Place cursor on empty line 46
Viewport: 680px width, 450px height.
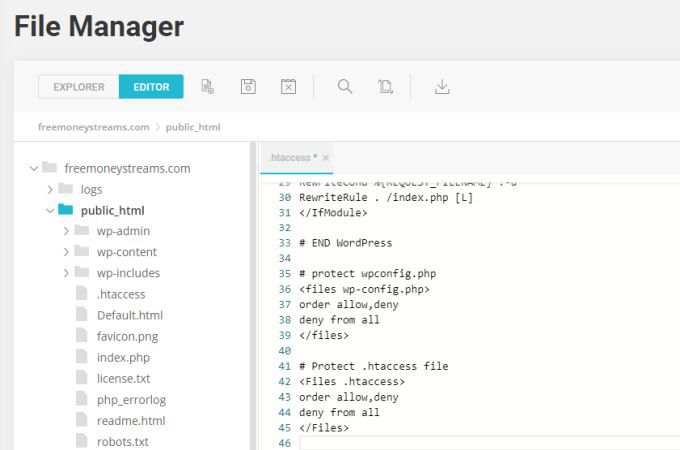(490, 443)
